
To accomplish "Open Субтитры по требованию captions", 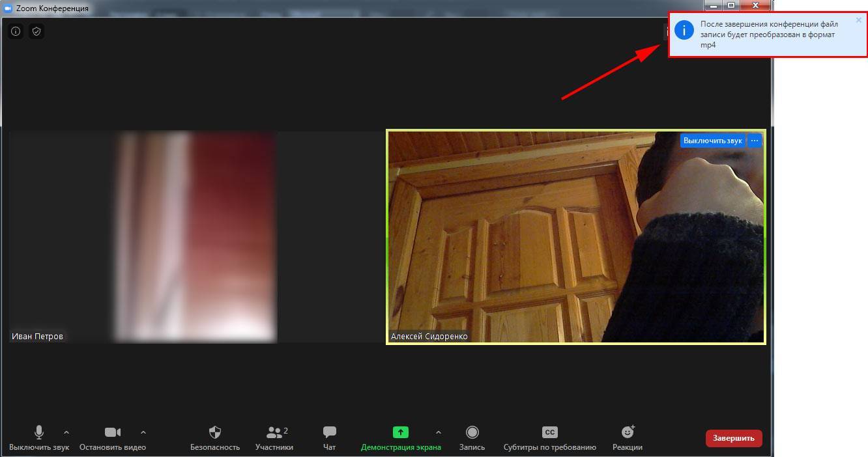I will click(549, 438).
